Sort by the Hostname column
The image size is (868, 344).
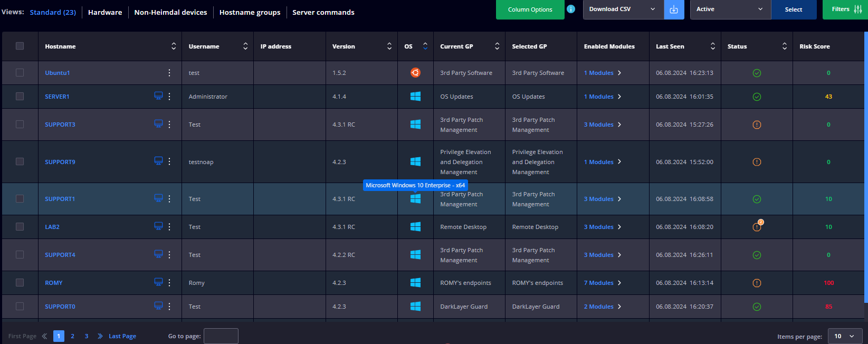tap(174, 46)
